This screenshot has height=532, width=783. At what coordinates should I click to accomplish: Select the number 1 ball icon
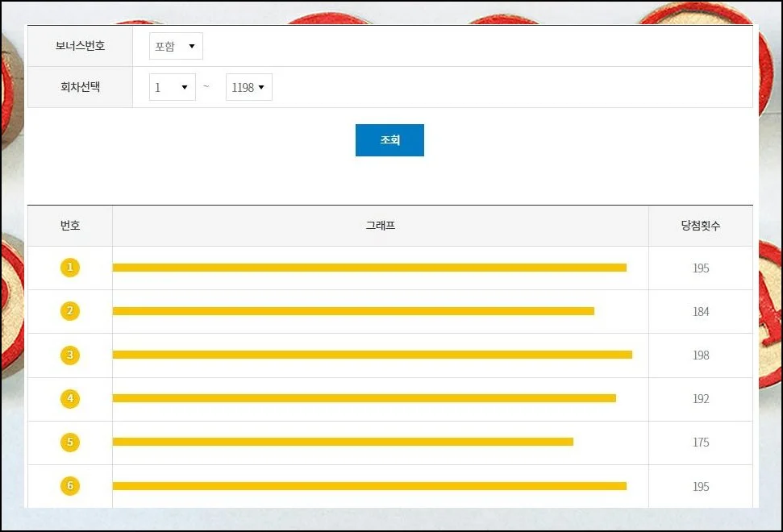[x=70, y=268]
